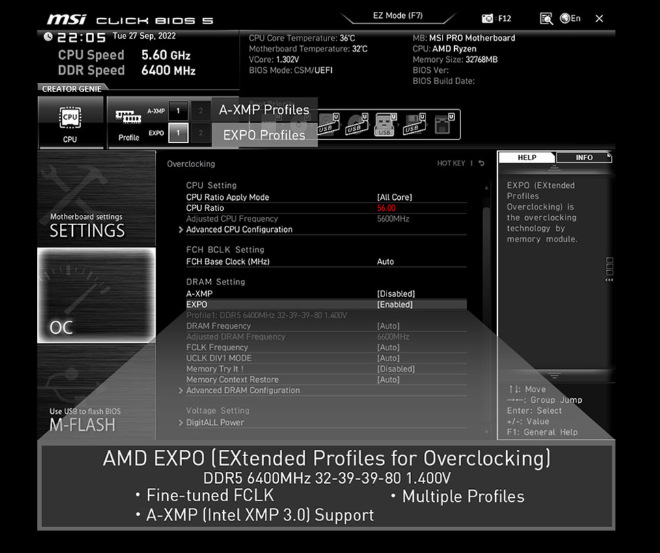The image size is (660, 553).
Task: Click the 'Overclocking' page title
Action: (x=191, y=164)
